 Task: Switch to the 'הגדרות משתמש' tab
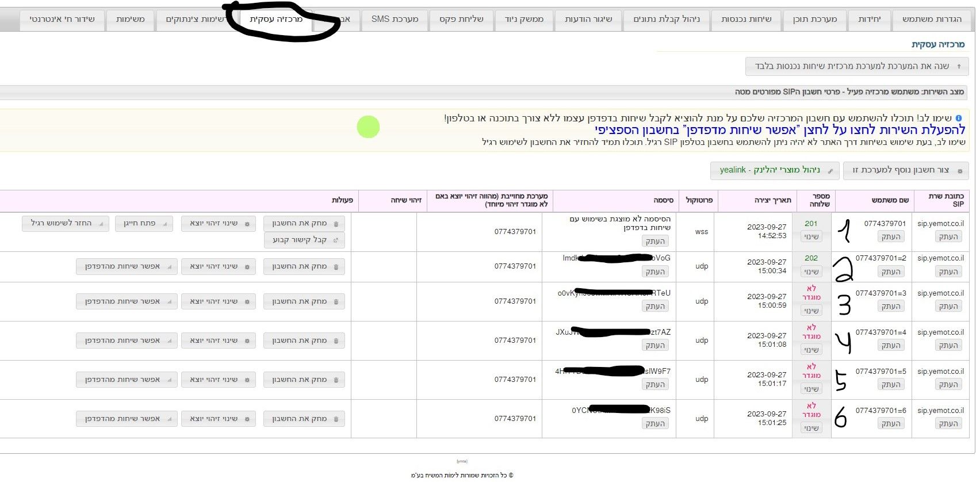[x=932, y=20]
